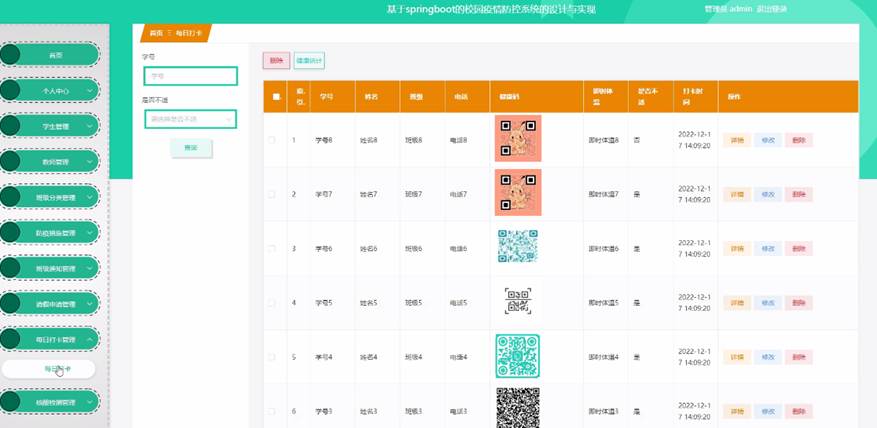The width and height of the screenshot is (877, 428).
Task: Click 修改 for row 学号7
Action: [768, 195]
